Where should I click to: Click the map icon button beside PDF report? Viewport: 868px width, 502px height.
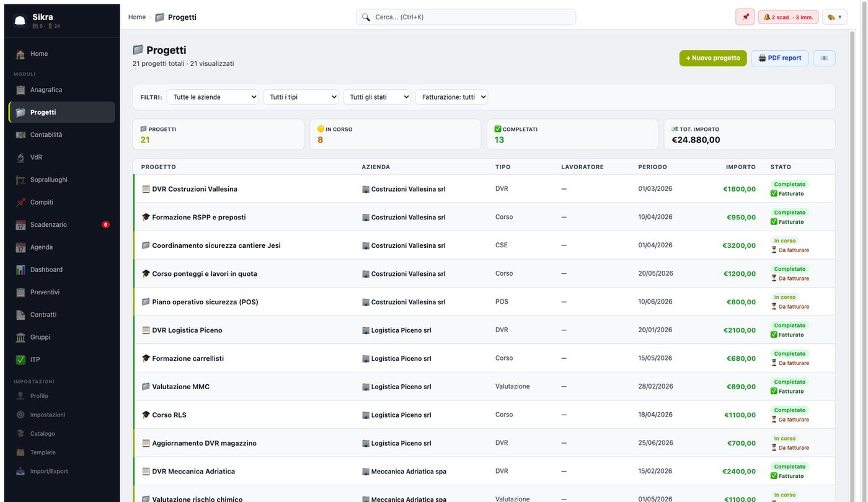(824, 58)
